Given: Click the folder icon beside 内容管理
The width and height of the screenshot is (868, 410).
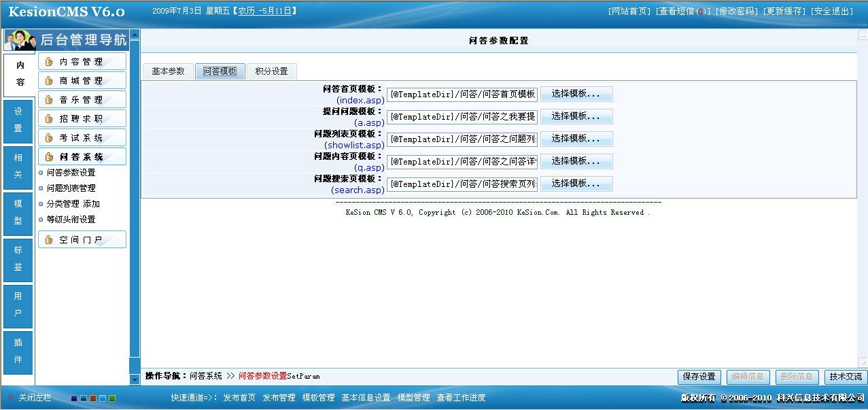Looking at the screenshot, I should tap(50, 61).
